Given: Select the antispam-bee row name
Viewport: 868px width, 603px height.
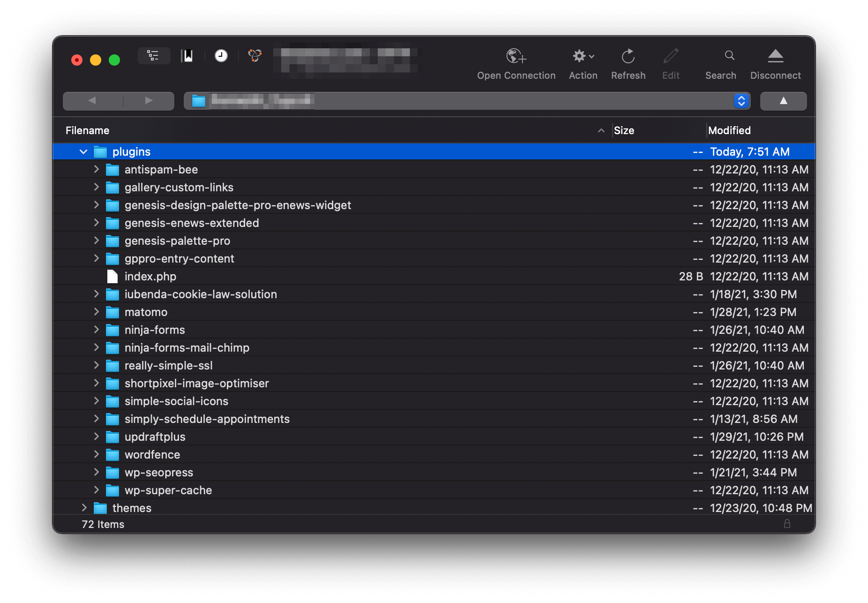Looking at the screenshot, I should click(161, 170).
